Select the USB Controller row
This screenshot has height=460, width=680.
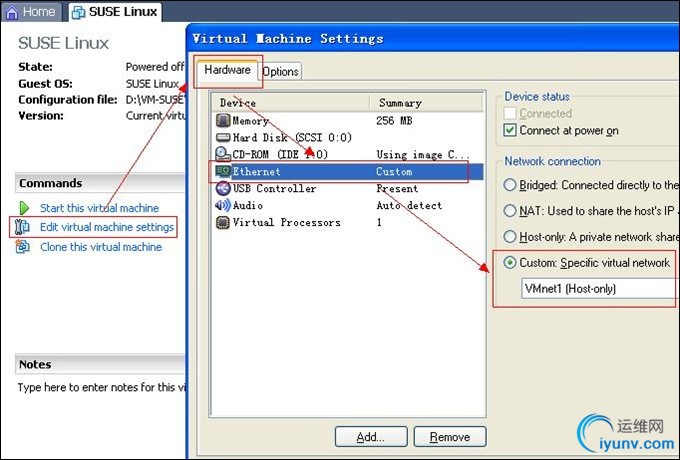[x=274, y=188]
